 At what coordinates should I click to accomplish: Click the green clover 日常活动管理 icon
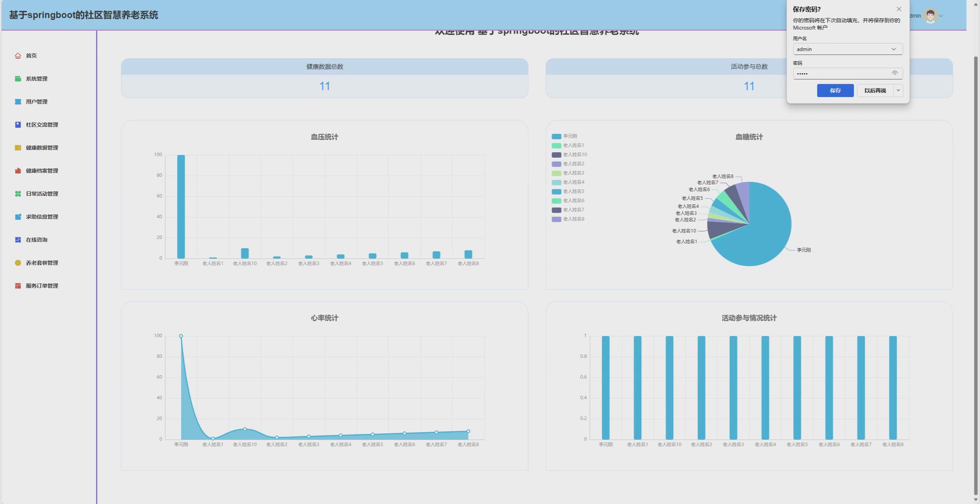[x=18, y=194]
